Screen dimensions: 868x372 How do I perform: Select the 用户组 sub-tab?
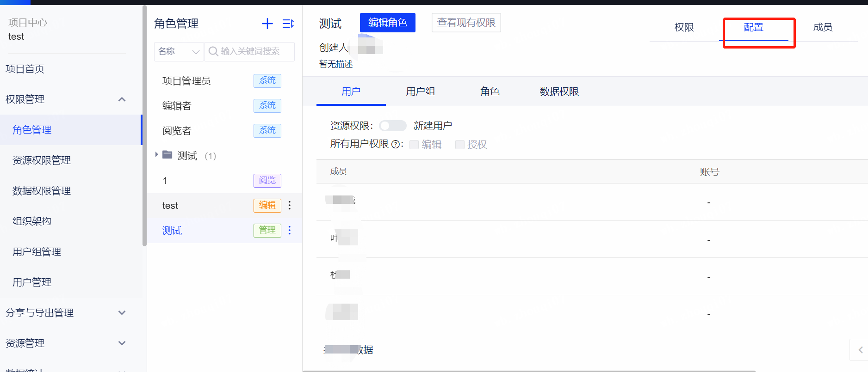pos(421,91)
